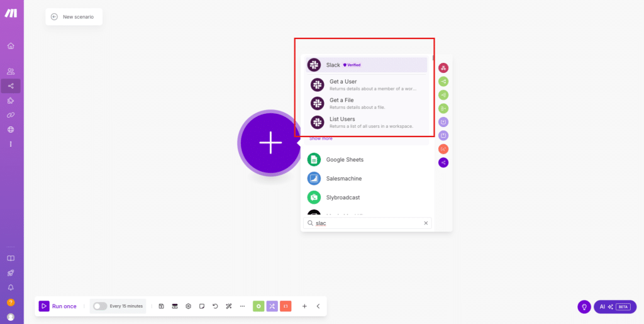Open the More three-dots toolbar menu

(x=242, y=306)
